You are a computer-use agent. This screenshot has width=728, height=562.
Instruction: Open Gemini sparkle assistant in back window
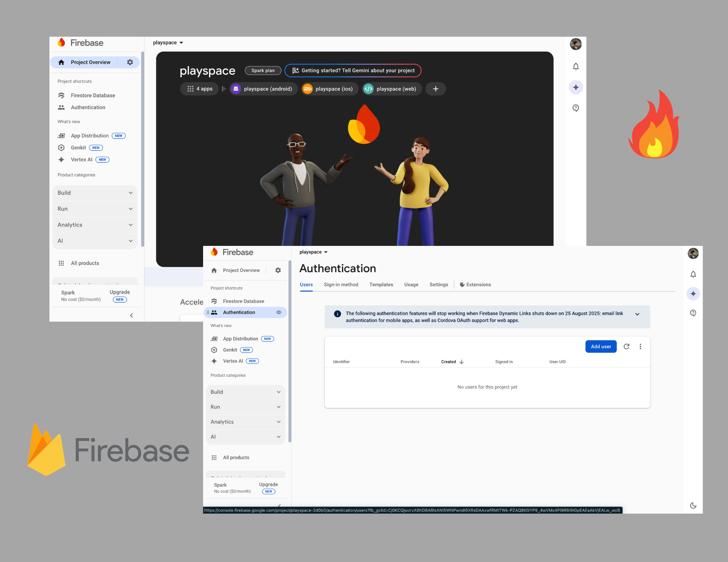coord(576,87)
